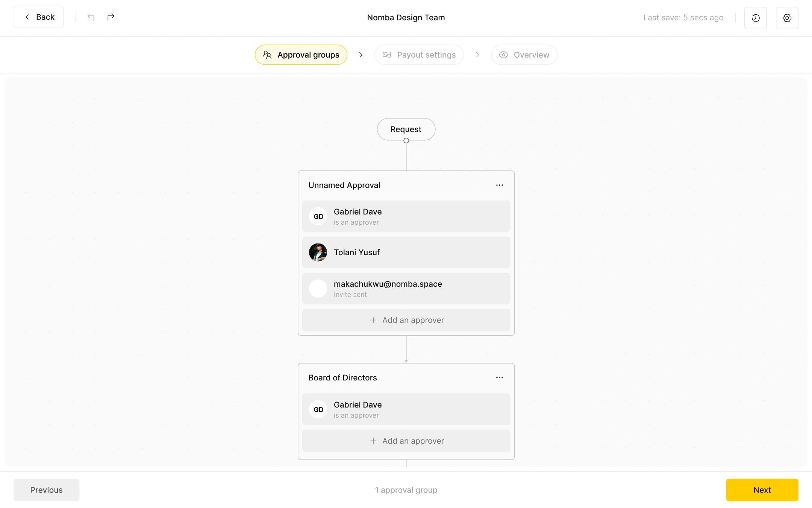Click Gabriel Dave's GD avatar in Unnamed Approval
This screenshot has height=508, width=812.
(318, 216)
